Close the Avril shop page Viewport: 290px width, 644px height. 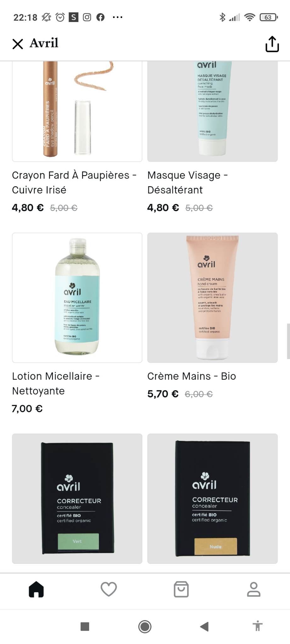coord(18,44)
